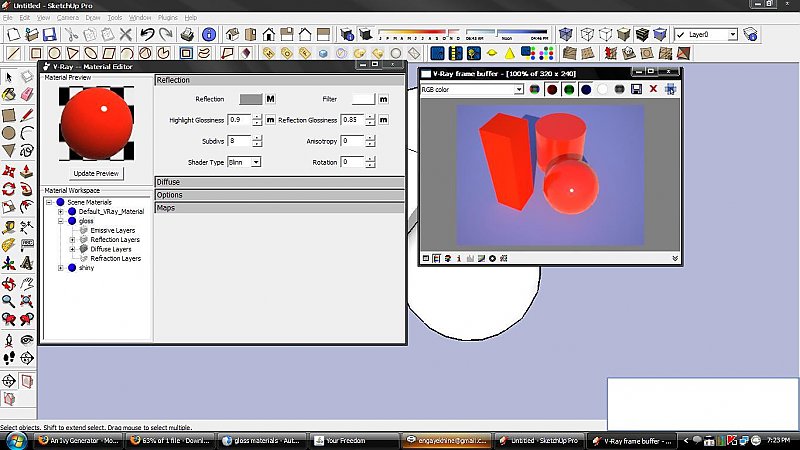
Task: Toggle X-Ray face style
Action: coord(565,35)
